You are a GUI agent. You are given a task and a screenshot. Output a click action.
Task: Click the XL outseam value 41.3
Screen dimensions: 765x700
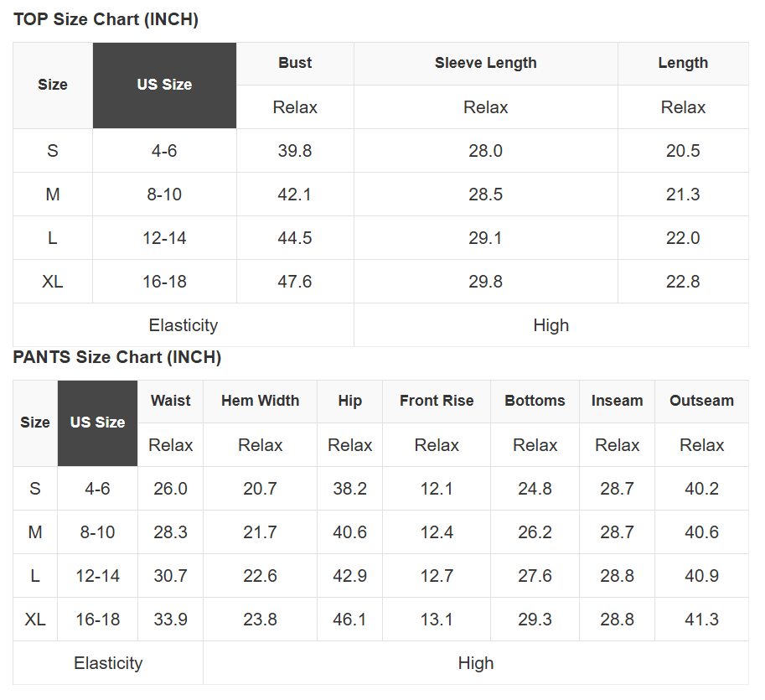701,620
